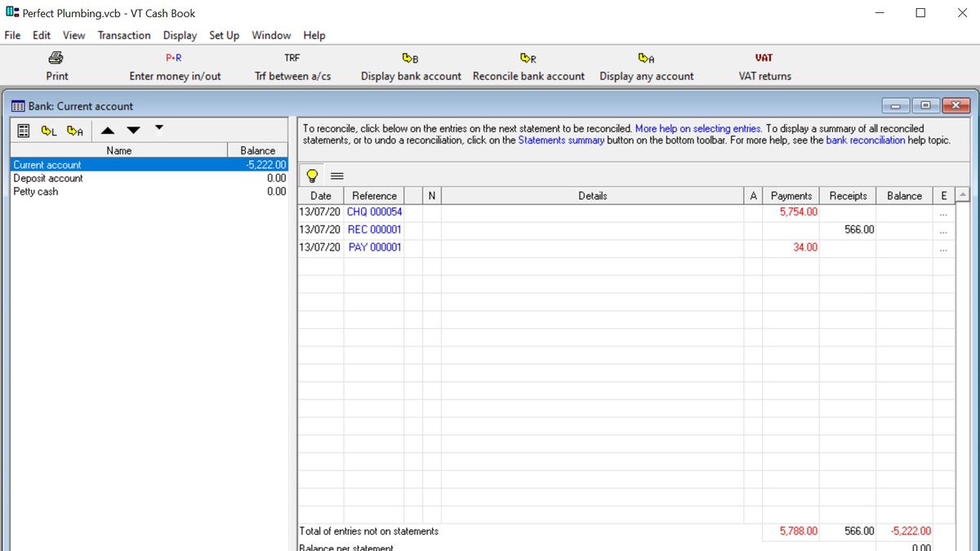The image size is (980, 551).
Task: Click Display bank account toolbar icon
Action: tap(411, 66)
